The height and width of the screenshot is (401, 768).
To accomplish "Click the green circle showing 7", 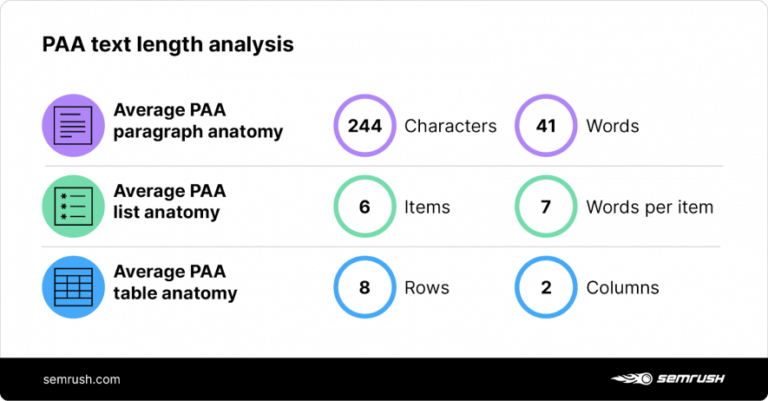I will point(546,206).
